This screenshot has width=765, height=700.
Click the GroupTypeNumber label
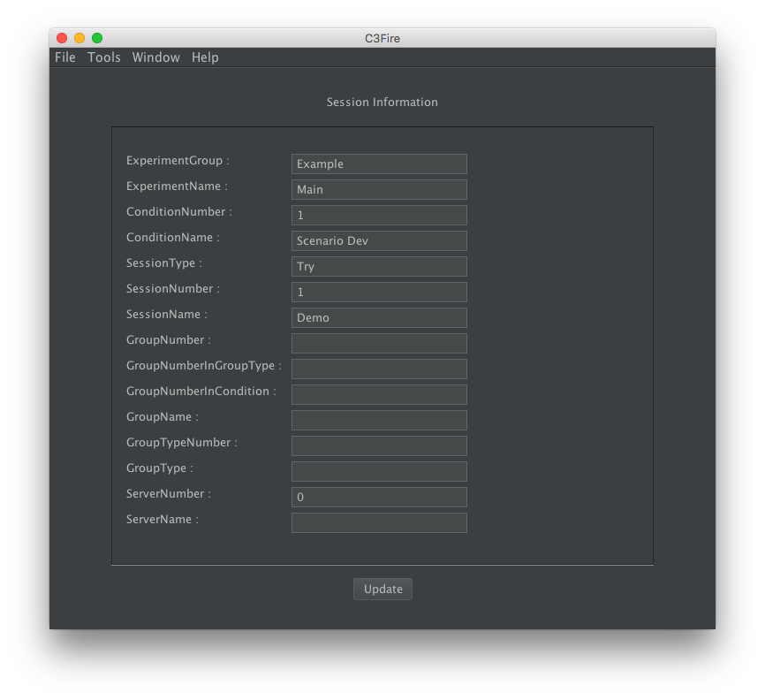pos(181,443)
